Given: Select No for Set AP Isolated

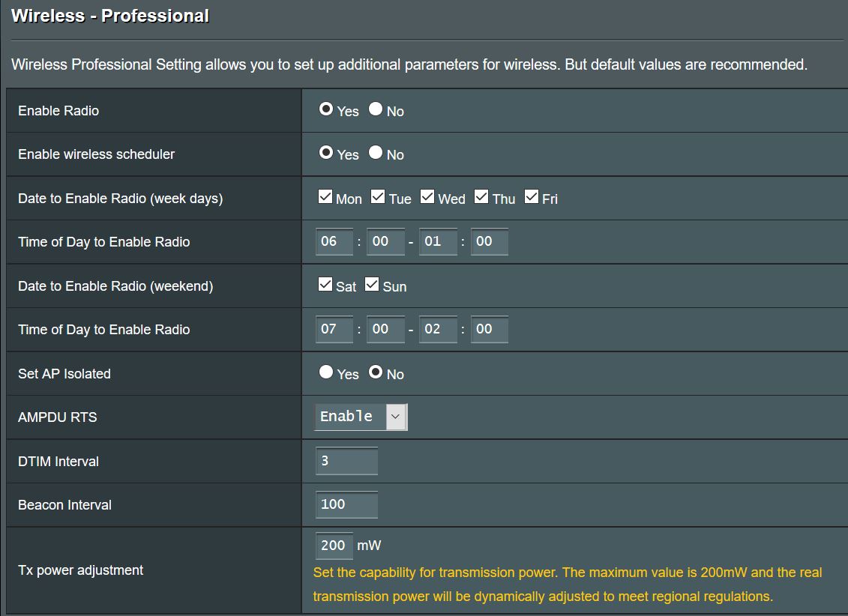Looking at the screenshot, I should [376, 372].
